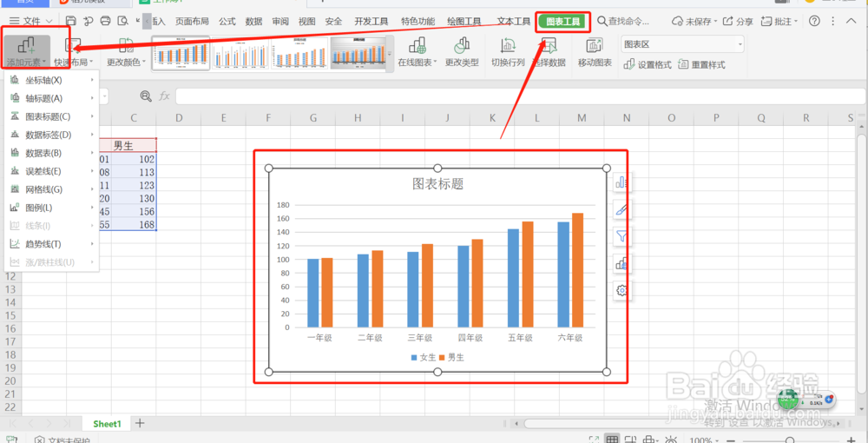Click the formula bar input field
This screenshot has height=443, width=868.
[521, 96]
